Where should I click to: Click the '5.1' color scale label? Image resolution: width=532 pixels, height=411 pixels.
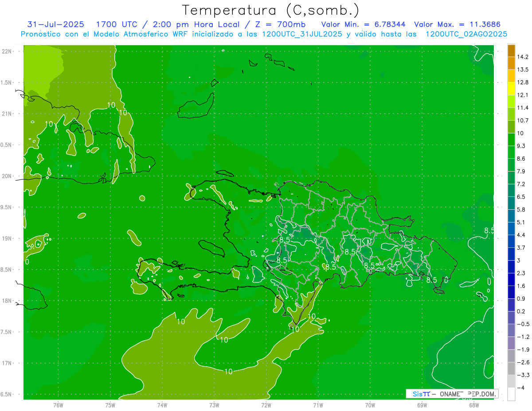click(521, 222)
